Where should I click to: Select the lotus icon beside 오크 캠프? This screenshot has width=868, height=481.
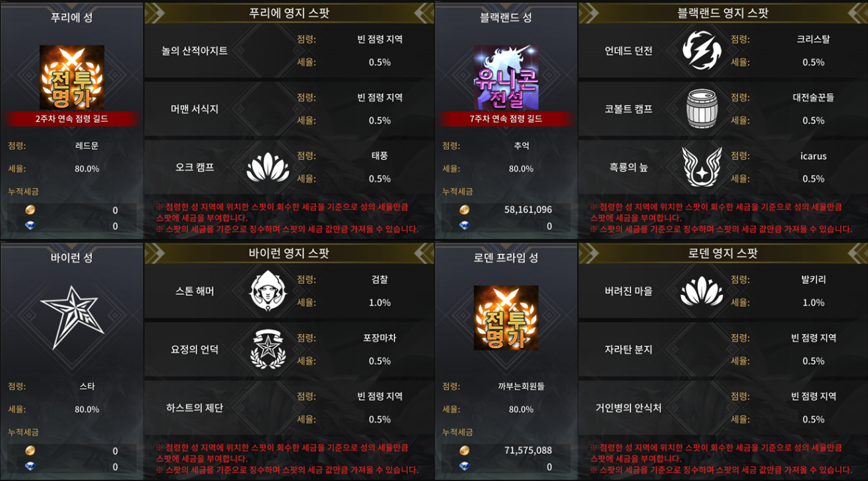(268, 167)
